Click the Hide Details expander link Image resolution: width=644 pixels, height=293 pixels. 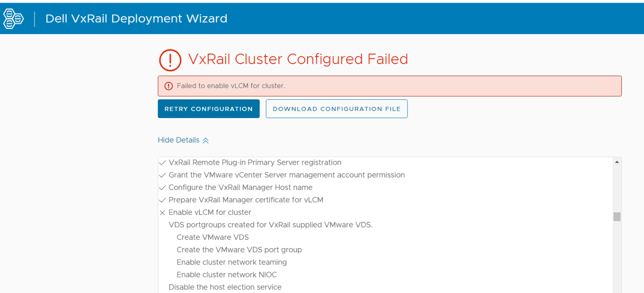pyautogui.click(x=178, y=140)
